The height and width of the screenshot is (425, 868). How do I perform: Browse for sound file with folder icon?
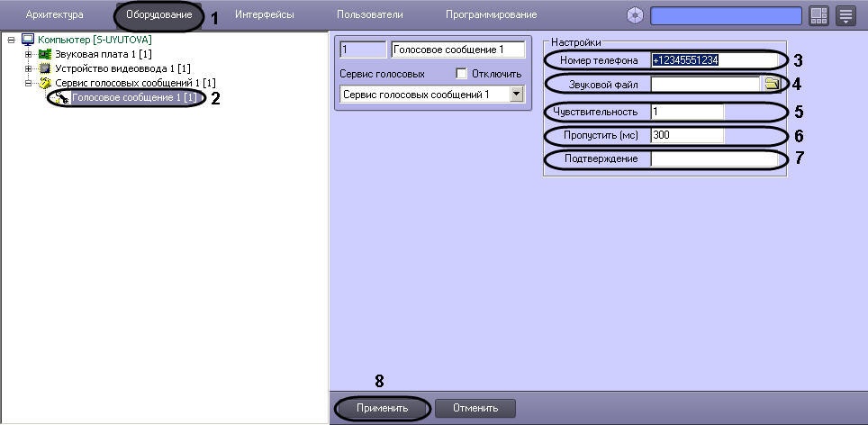tap(772, 85)
